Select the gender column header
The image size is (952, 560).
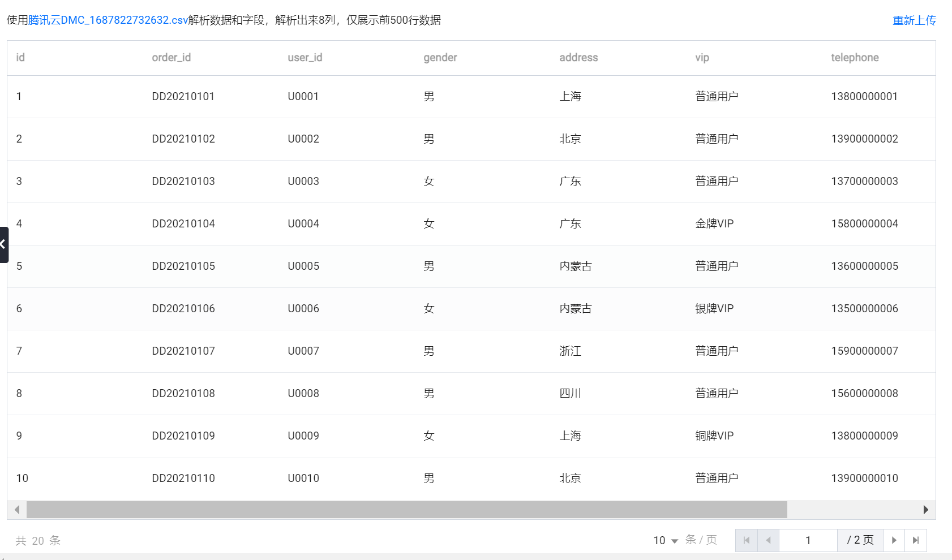point(440,58)
